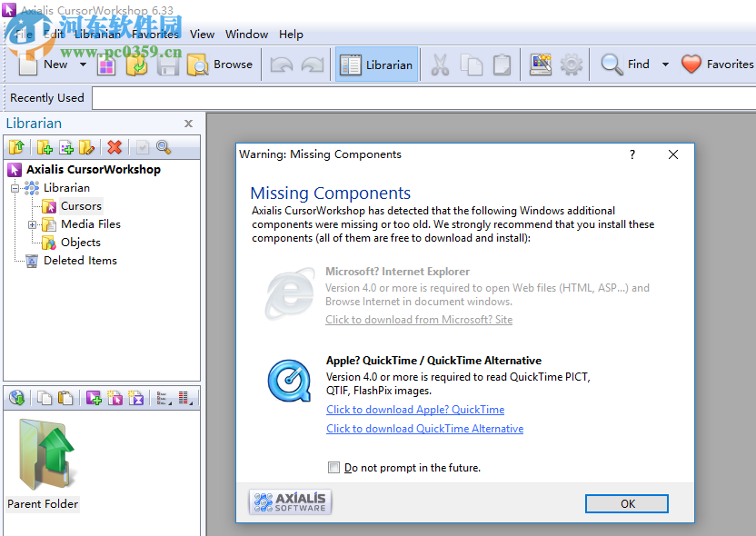Click OK in the warning dialog
756x536 pixels.
coord(627,503)
